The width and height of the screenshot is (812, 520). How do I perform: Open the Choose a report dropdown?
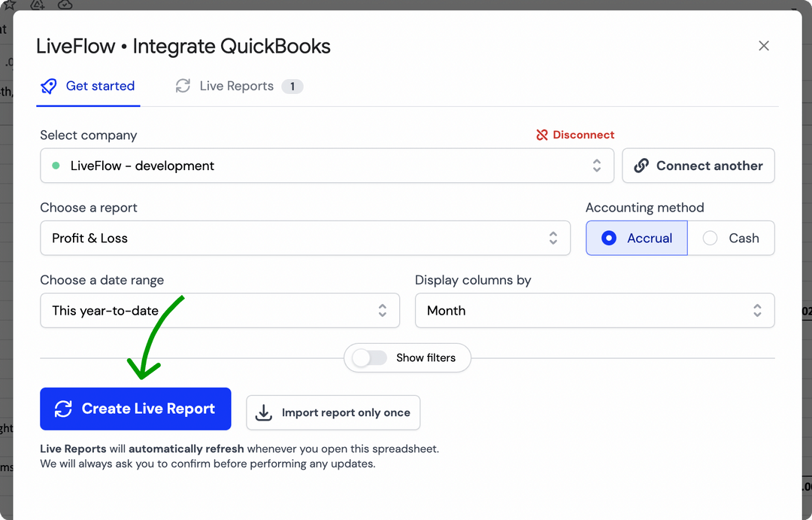click(305, 238)
